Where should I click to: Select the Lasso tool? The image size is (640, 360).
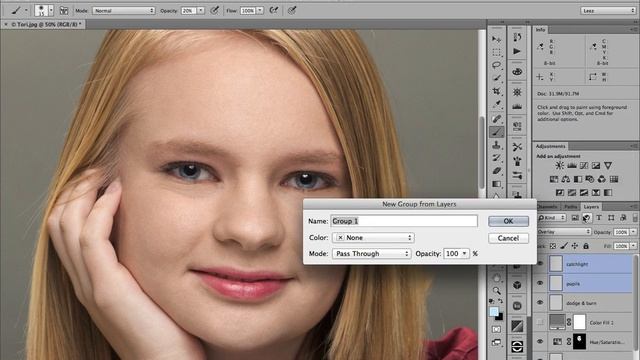[x=496, y=65]
